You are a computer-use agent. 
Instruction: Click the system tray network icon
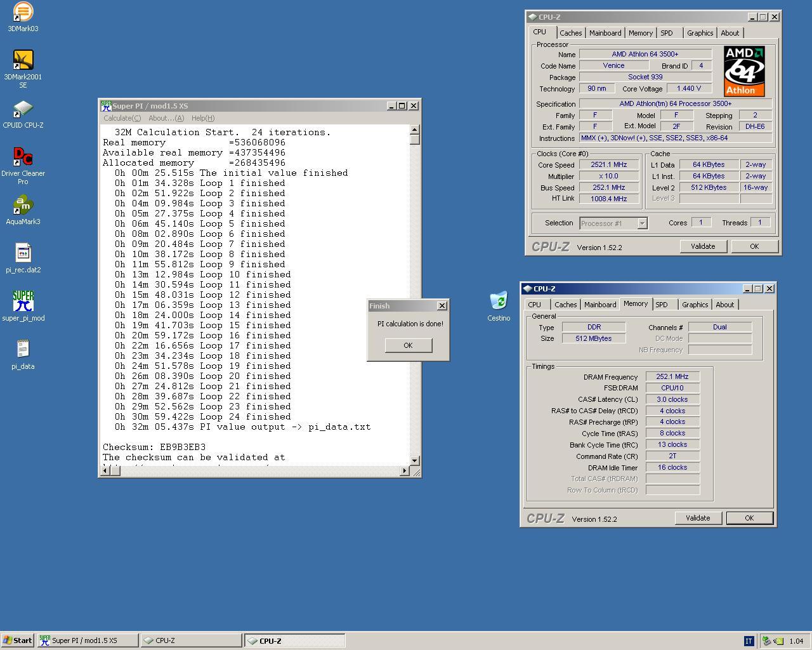[767, 641]
